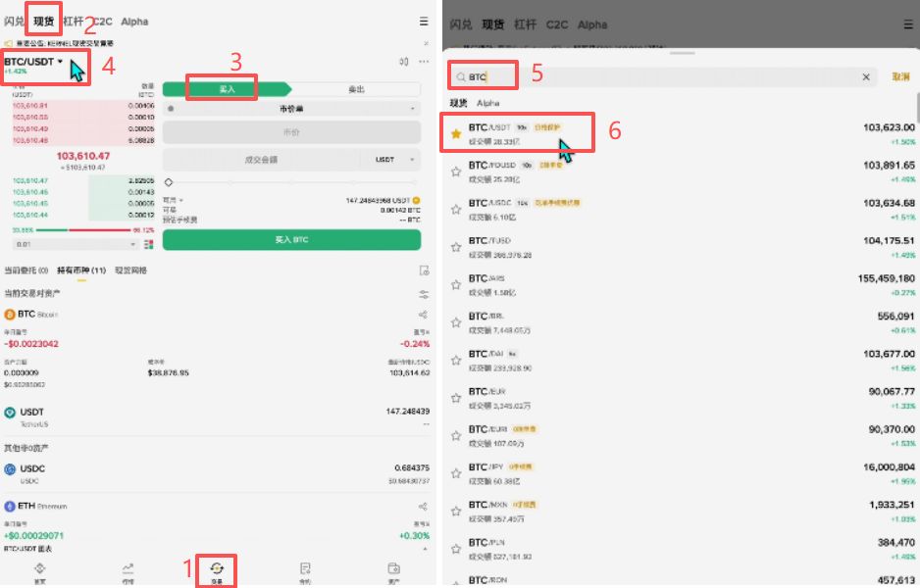This screenshot has height=588, width=920.
Task: Switch to the 卖出 (Sell) tab
Action: point(356,89)
